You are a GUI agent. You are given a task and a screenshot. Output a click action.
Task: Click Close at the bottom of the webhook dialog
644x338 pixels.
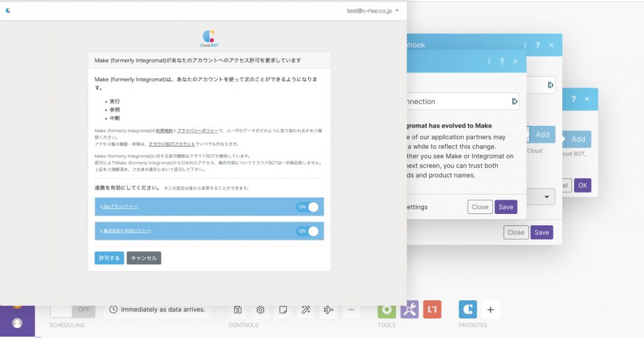(516, 232)
